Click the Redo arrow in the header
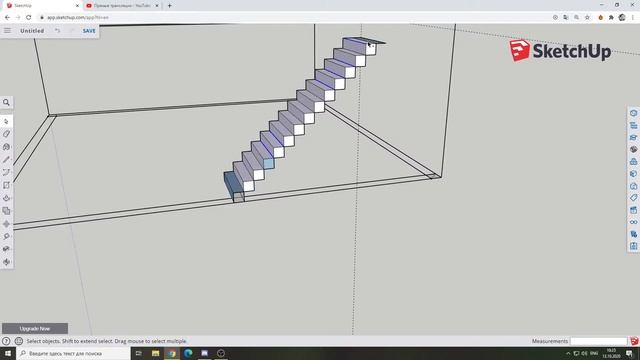Screen dimensions: 640x360 point(72,31)
